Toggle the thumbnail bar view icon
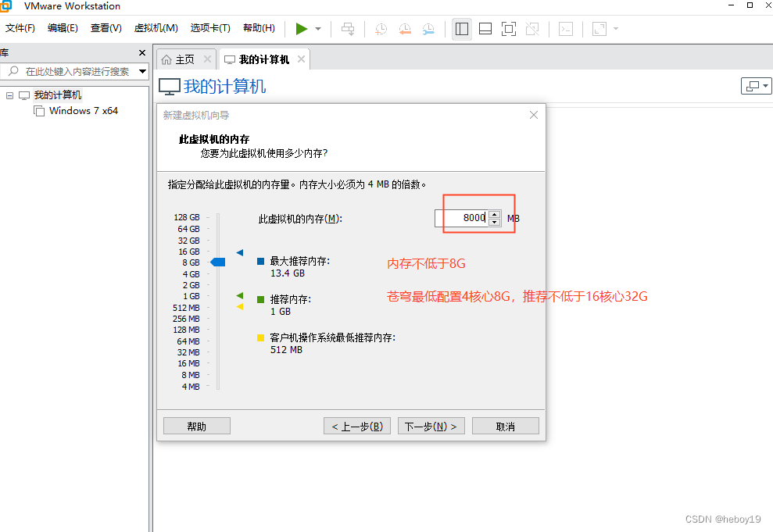The height and width of the screenshot is (532, 773). 485,29
